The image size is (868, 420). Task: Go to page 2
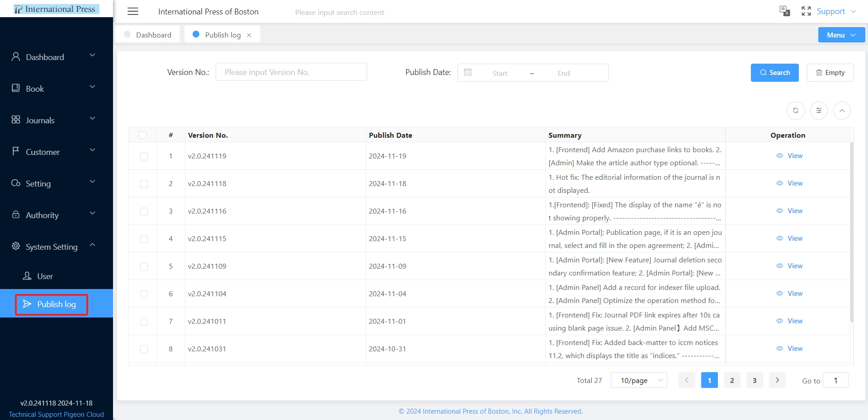732,380
